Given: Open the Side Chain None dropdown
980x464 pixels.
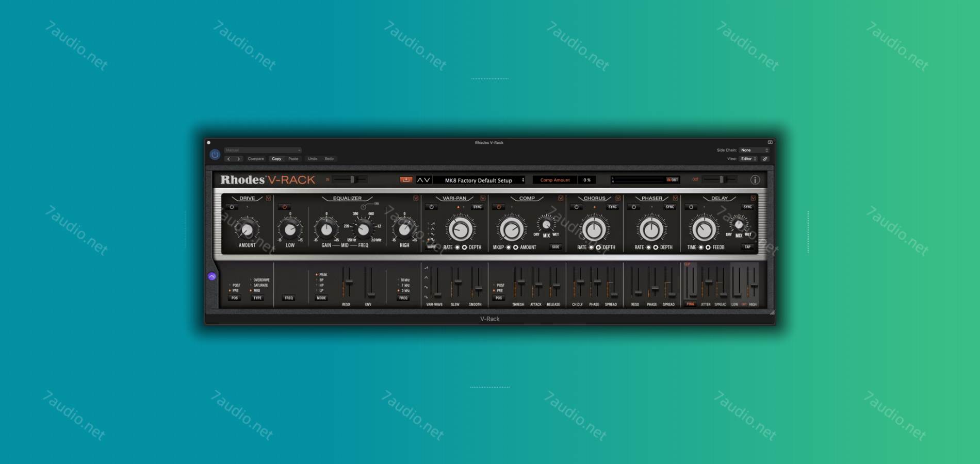Looking at the screenshot, I should point(754,150).
